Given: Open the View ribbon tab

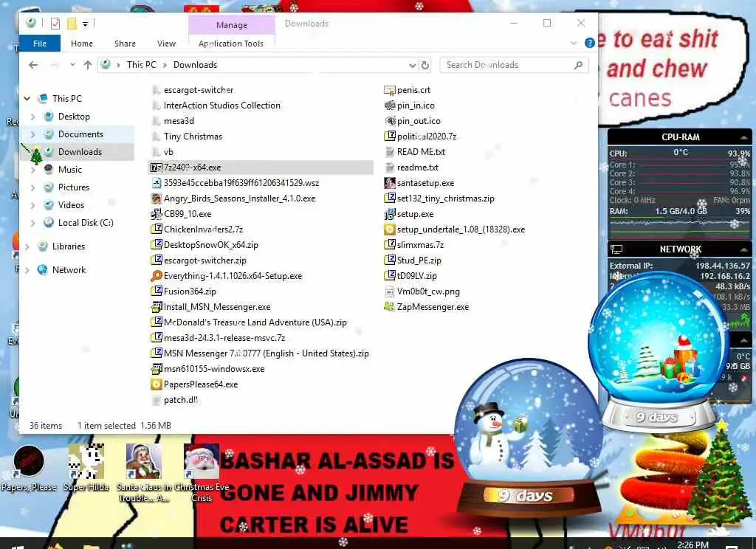Looking at the screenshot, I should (166, 44).
